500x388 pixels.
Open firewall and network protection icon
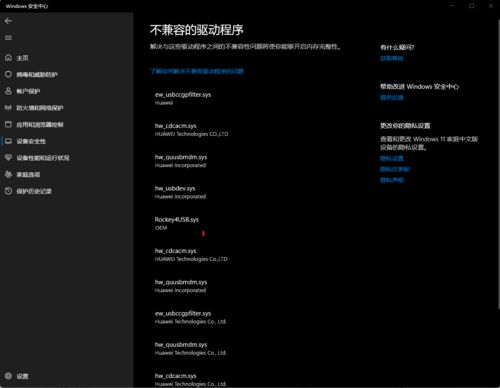tap(8, 108)
